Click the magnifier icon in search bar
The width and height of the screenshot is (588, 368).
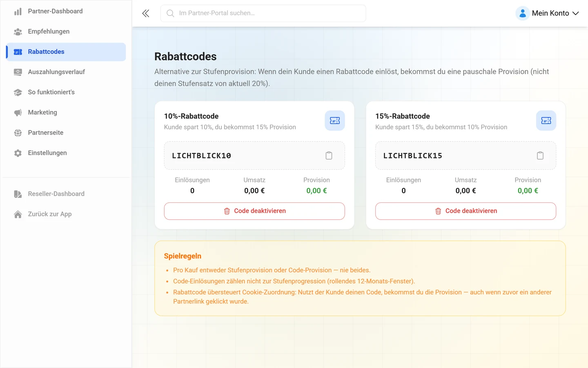pos(170,13)
